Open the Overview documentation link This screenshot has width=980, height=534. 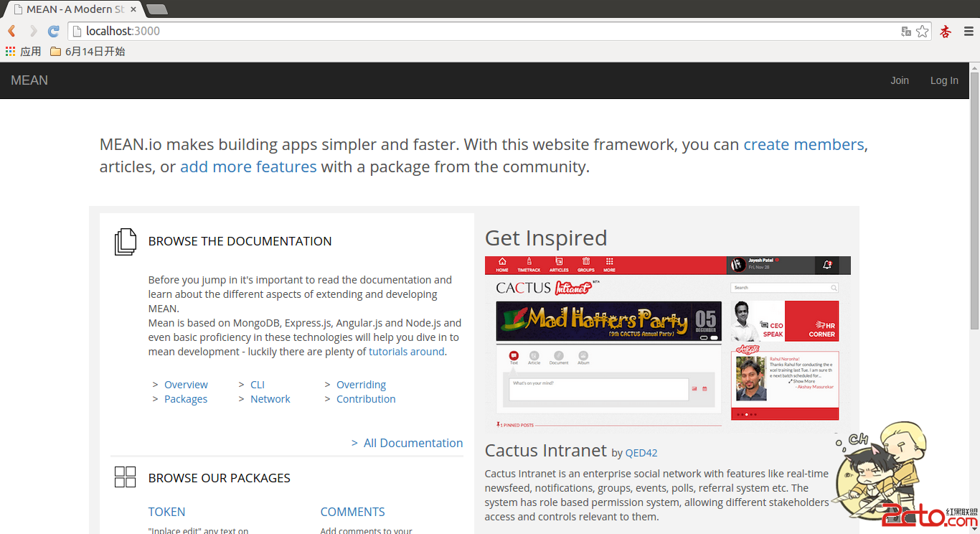186,385
